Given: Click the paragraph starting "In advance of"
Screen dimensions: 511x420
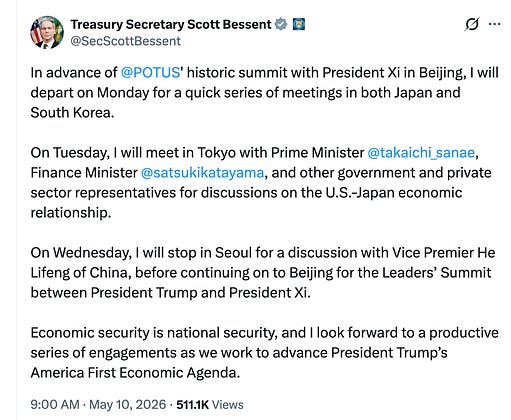Looking at the screenshot, I should 265,93.
